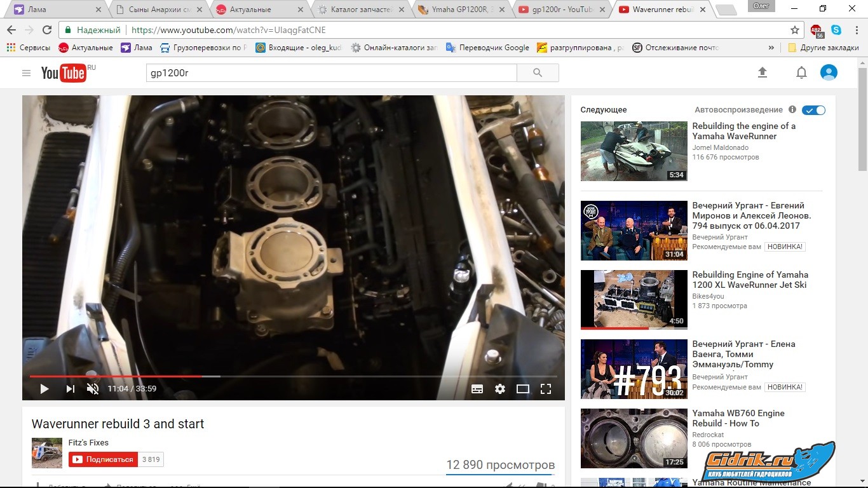Open Rebuilding the engine of a Yamaha WaveRunner

743,131
